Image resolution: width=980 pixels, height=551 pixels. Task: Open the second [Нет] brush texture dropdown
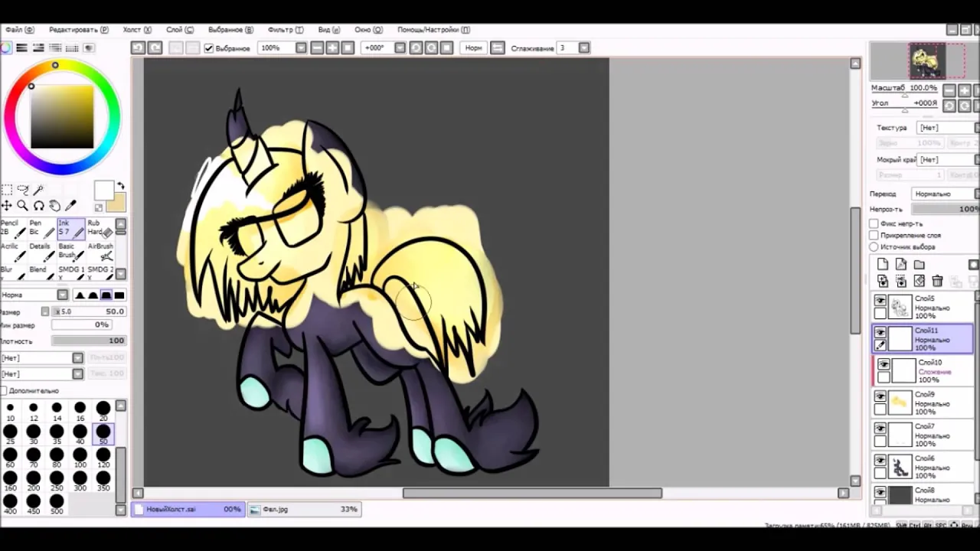click(x=77, y=373)
